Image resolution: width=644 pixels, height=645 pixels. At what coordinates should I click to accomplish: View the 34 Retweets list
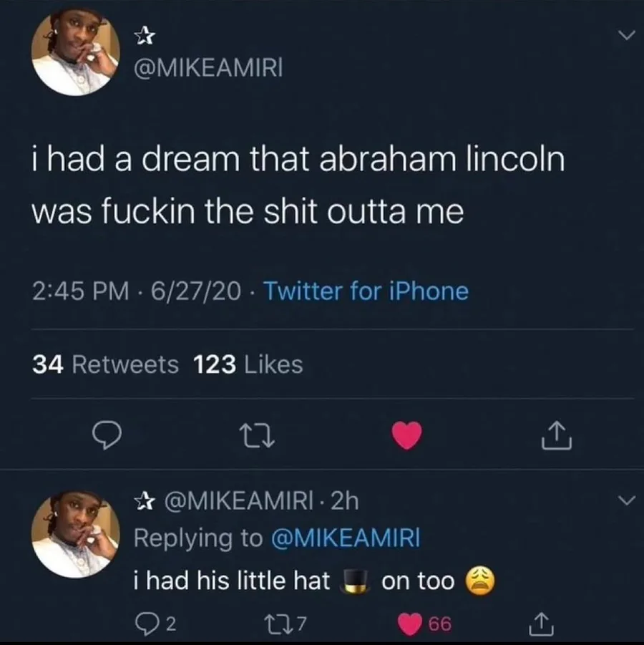pyautogui.click(x=106, y=365)
